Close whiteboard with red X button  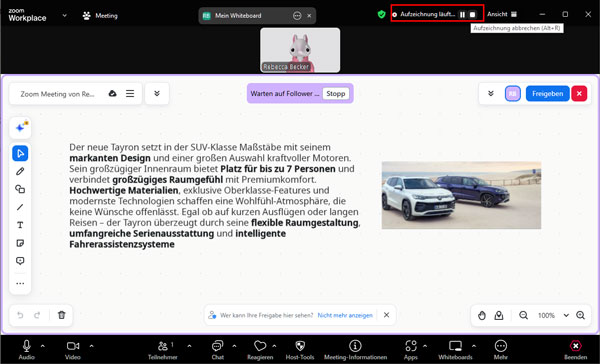coord(579,93)
